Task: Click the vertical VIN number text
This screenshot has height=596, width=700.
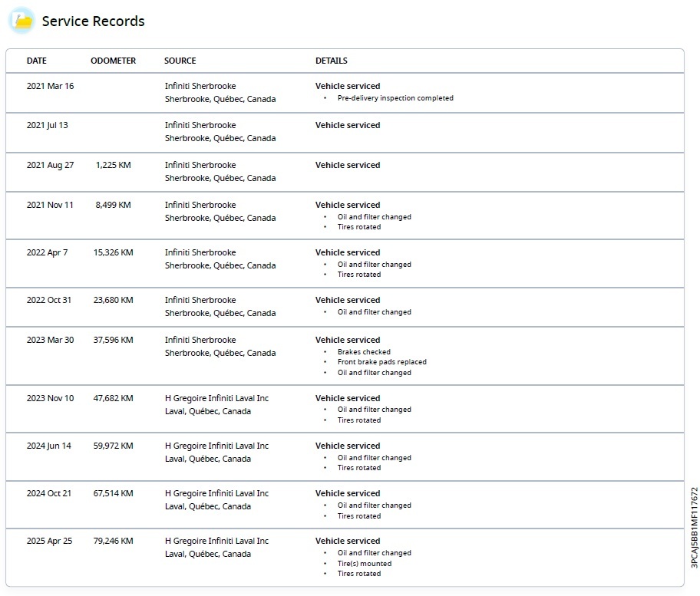Action: pyautogui.click(x=694, y=527)
